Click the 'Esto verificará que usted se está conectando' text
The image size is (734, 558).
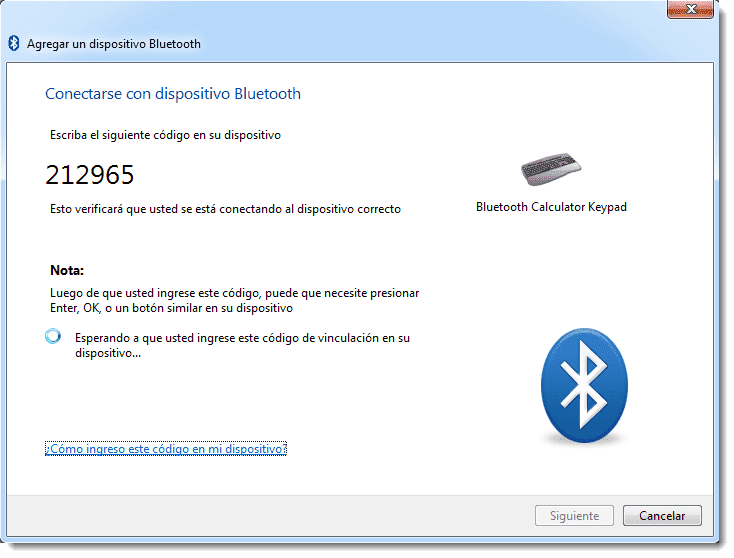coord(225,209)
